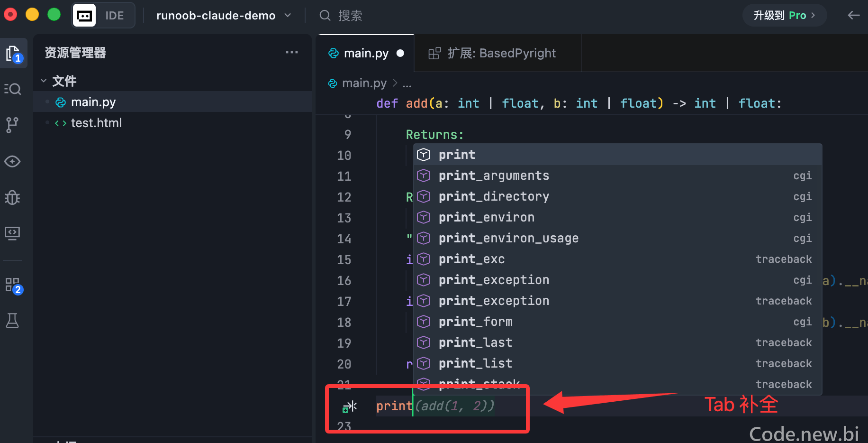Open the debug bug icon
This screenshot has width=868, height=443.
click(12, 197)
